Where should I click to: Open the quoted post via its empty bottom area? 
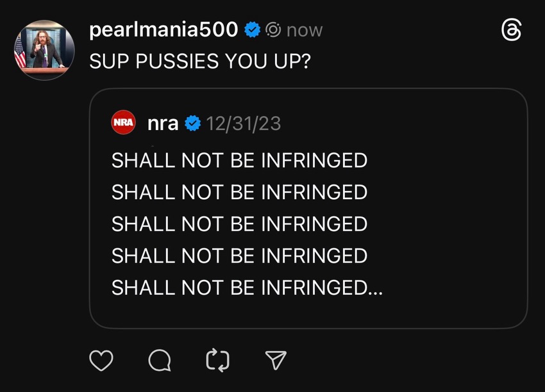click(308, 313)
